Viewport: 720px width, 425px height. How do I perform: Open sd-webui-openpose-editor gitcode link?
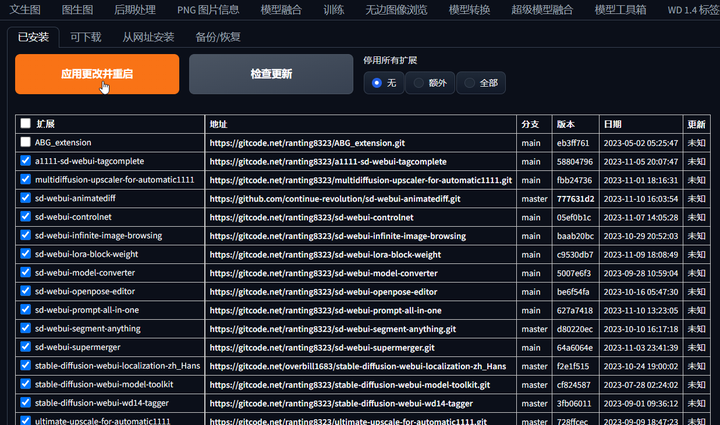[323, 291]
